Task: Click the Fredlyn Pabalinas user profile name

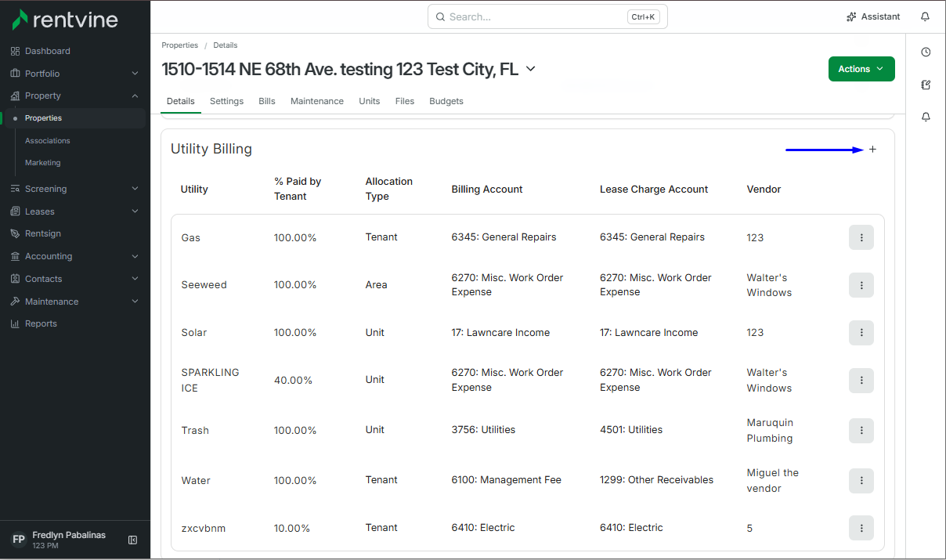Action: coord(69,536)
